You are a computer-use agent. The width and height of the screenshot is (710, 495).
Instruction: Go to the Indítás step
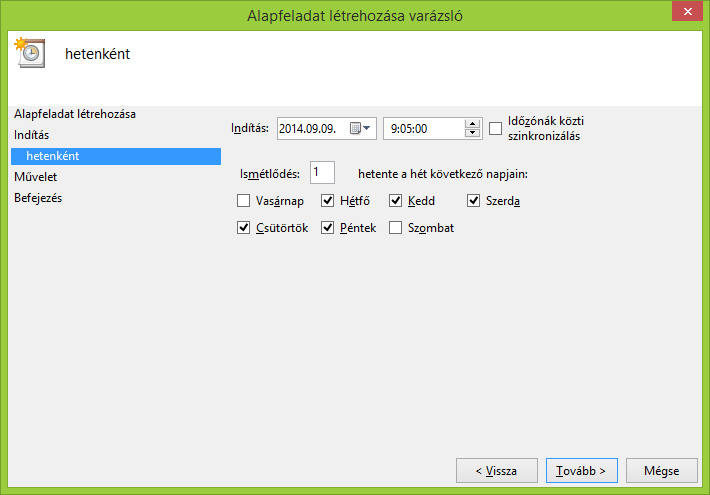pos(32,135)
